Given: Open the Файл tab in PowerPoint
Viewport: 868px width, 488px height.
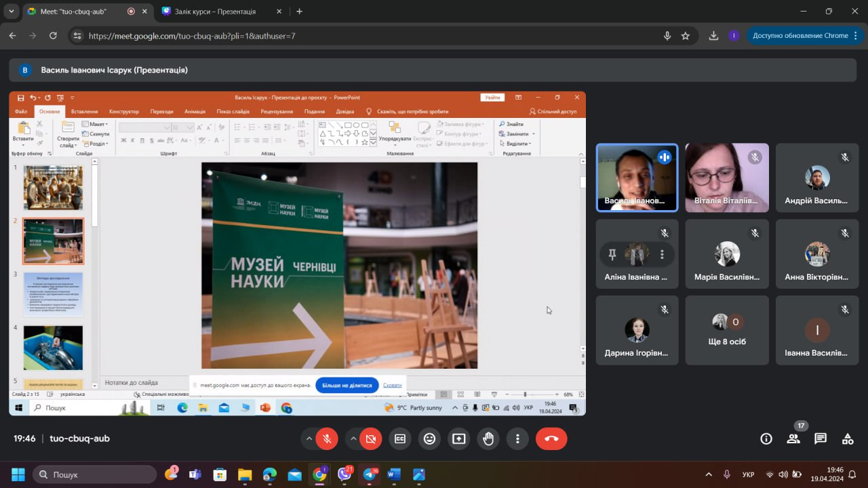Looking at the screenshot, I should [x=21, y=111].
